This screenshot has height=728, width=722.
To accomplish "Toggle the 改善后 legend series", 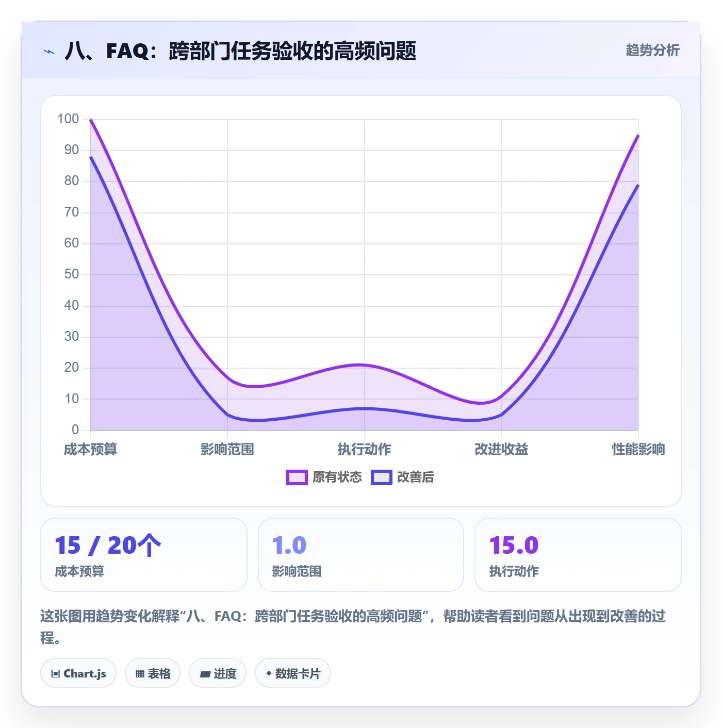I will [402, 477].
